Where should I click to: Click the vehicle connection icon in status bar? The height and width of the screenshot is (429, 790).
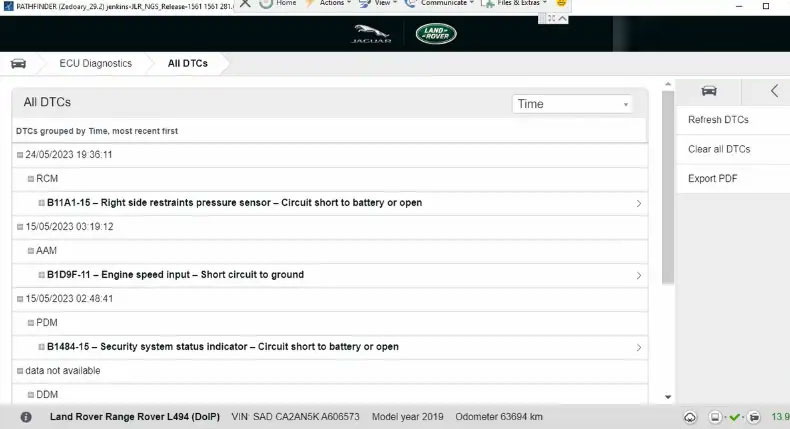coord(755,417)
